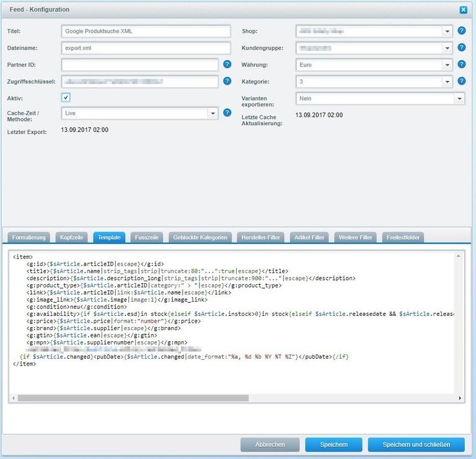
Task: Click the Letzte Cache Aktualisierung date value
Action: 319,115
